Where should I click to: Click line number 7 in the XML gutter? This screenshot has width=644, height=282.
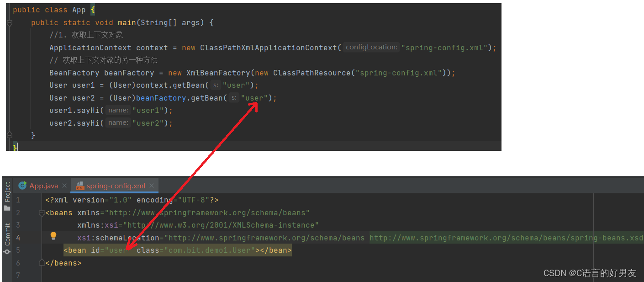click(18, 276)
